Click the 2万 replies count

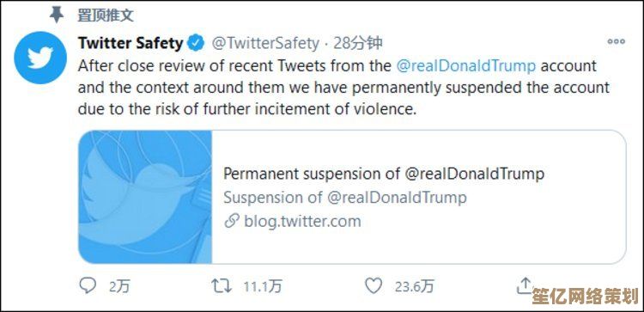(119, 286)
